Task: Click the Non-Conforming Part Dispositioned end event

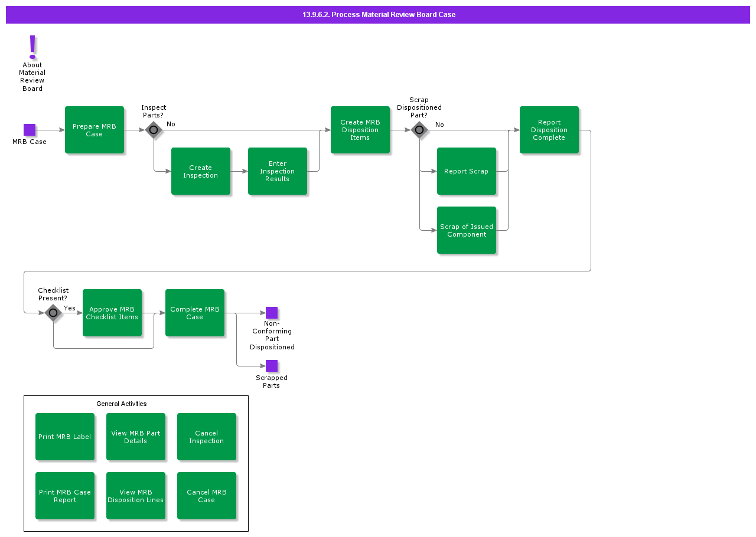Action: [272, 313]
